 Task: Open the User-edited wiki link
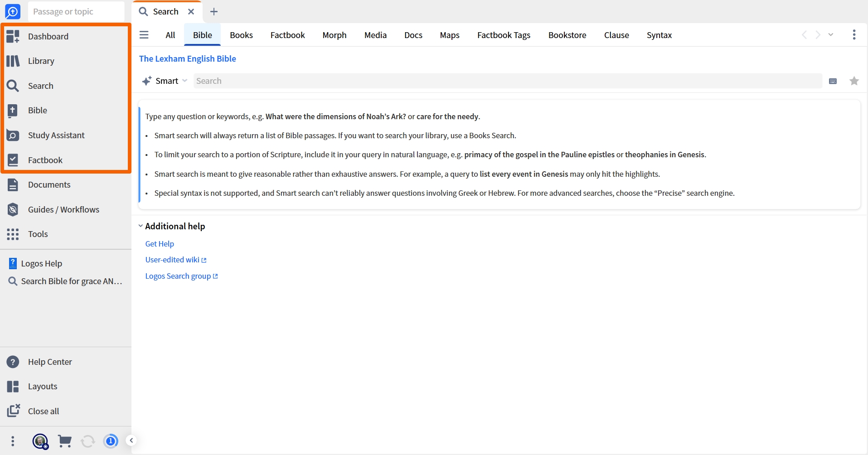pos(176,260)
